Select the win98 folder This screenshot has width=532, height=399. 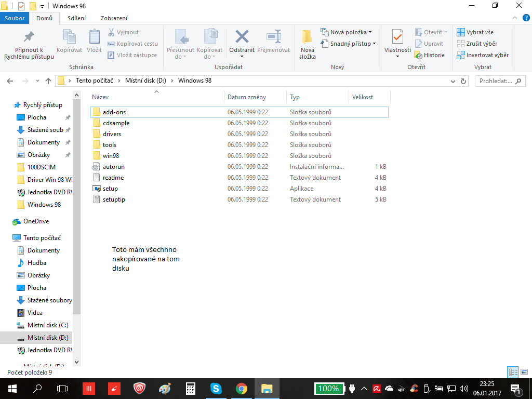click(239, 156)
